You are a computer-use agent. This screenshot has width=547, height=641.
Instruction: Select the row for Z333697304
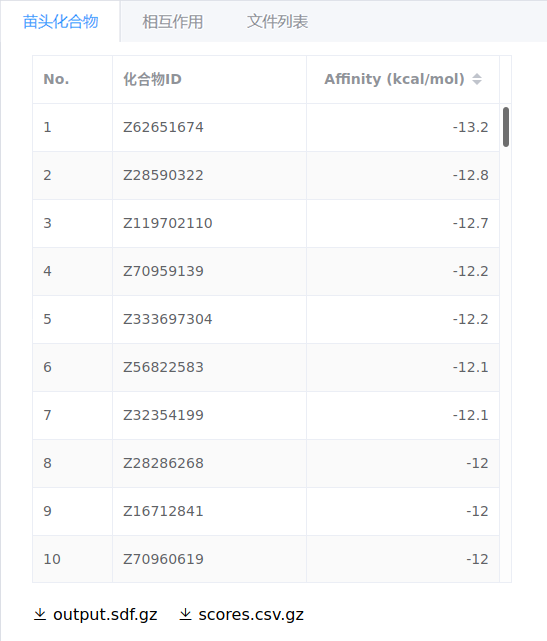(266, 319)
